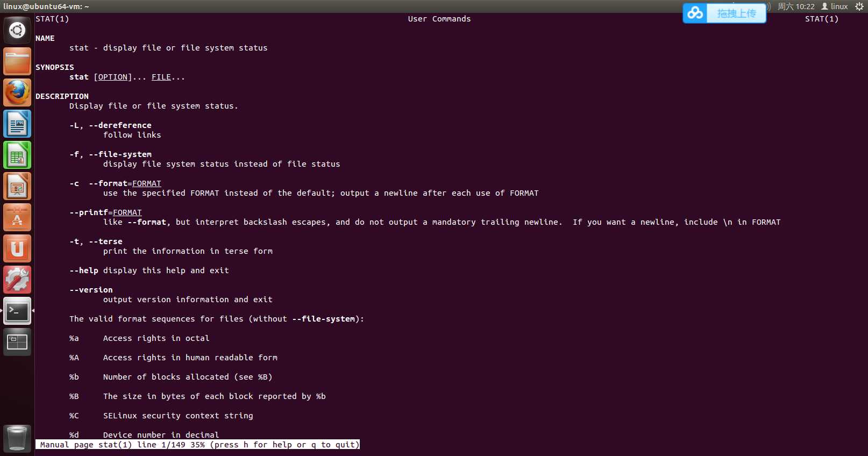Viewport: 868px width, 456px height.
Task: Click 'display file system status instead of file status'
Action: 222,164
